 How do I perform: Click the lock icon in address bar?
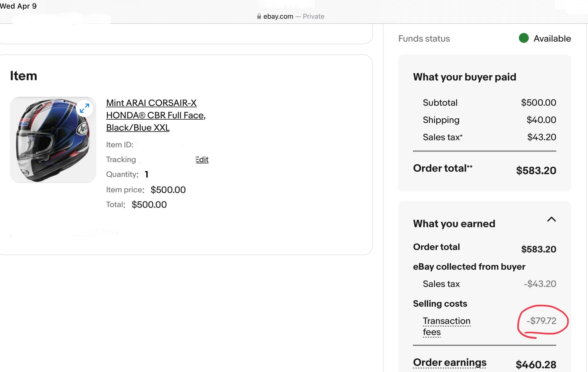(259, 16)
